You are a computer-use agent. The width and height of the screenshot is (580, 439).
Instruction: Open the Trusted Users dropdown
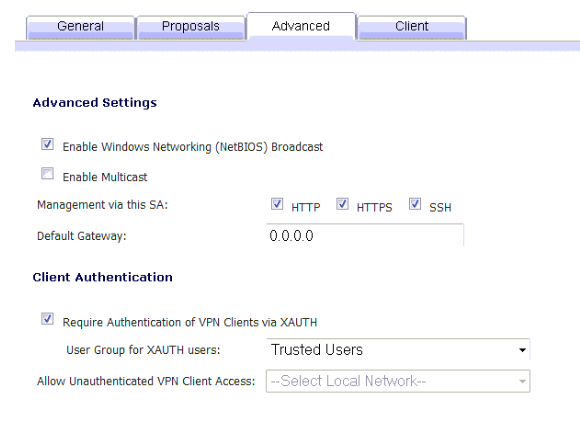coord(398,349)
